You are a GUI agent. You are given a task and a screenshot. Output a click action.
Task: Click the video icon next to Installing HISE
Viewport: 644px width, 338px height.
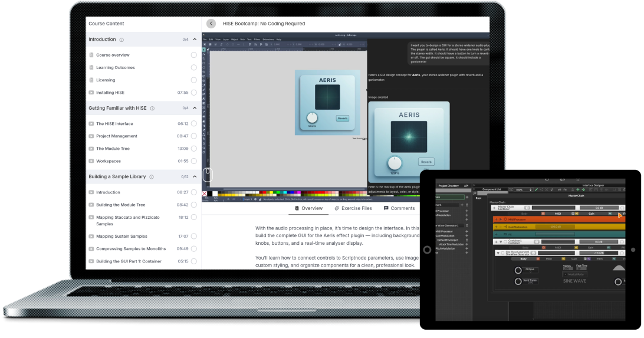(x=91, y=93)
